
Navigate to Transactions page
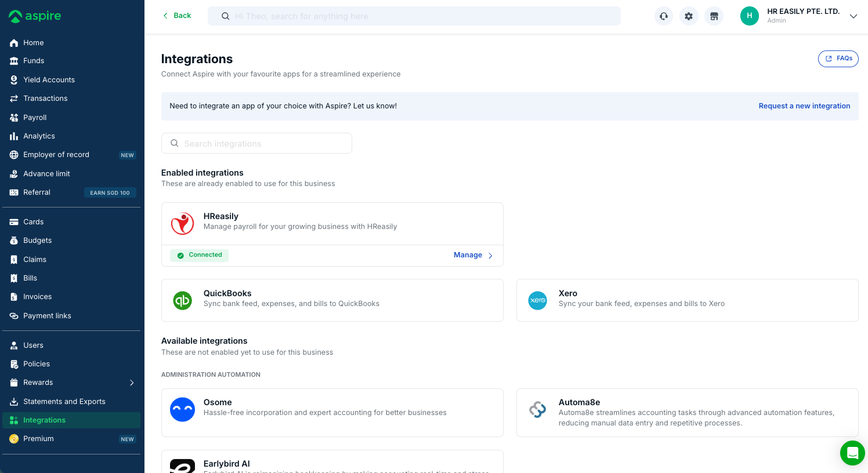point(71,99)
